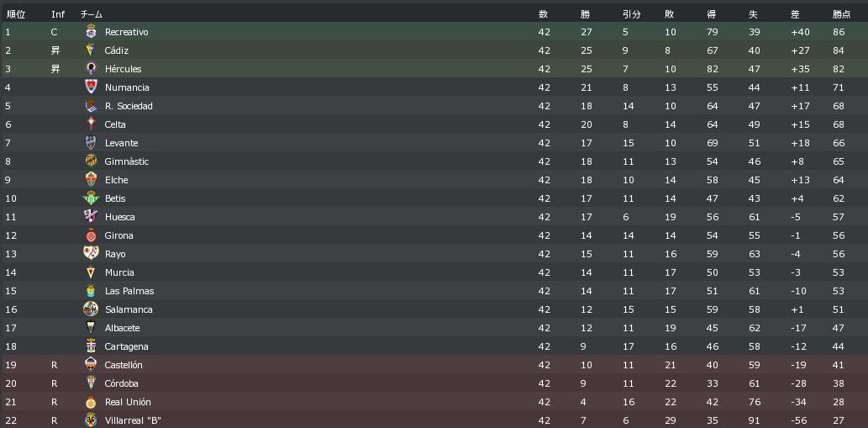The image size is (868, 428).
Task: Click the チーム column header
Action: click(92, 14)
